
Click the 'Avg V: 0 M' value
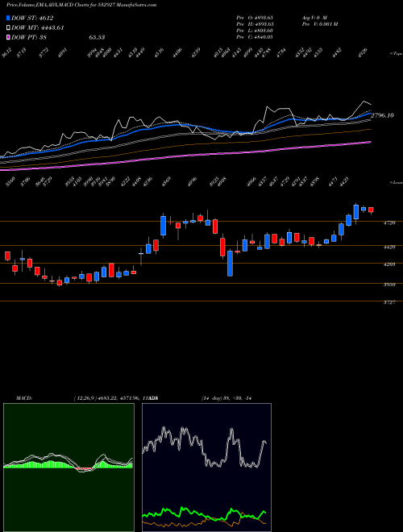point(314,17)
